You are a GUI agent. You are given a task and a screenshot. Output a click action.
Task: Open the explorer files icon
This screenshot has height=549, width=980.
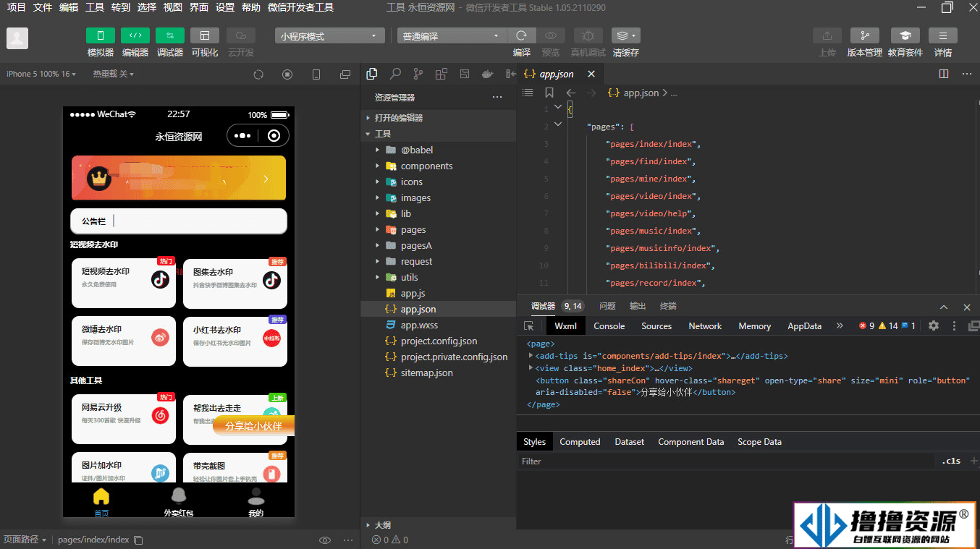pos(372,74)
